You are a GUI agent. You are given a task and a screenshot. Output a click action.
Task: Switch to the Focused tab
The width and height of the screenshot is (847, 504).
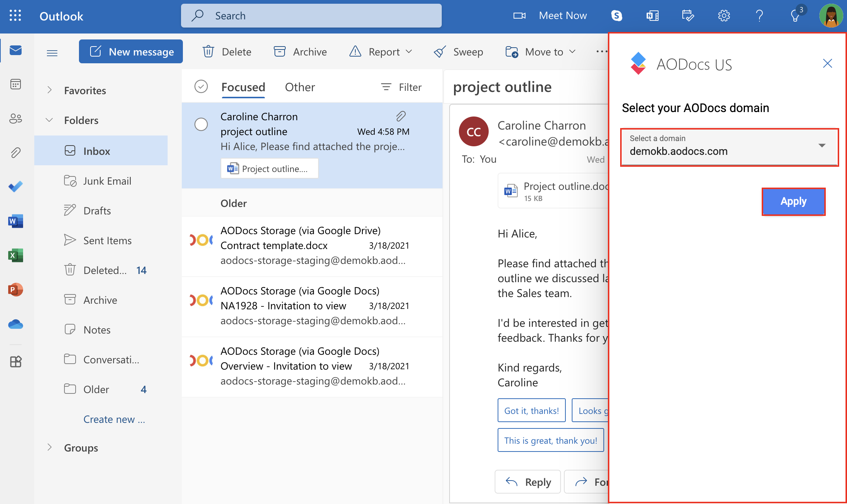[x=243, y=87]
